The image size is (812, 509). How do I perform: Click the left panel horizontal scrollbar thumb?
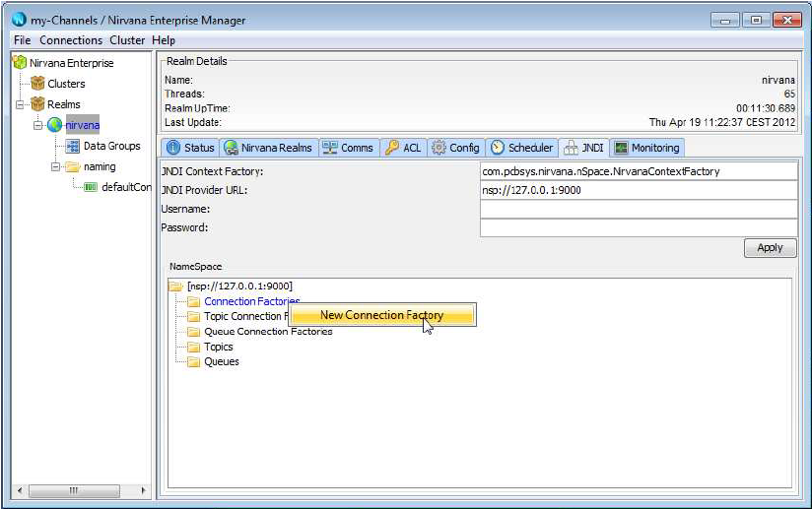pos(74,490)
